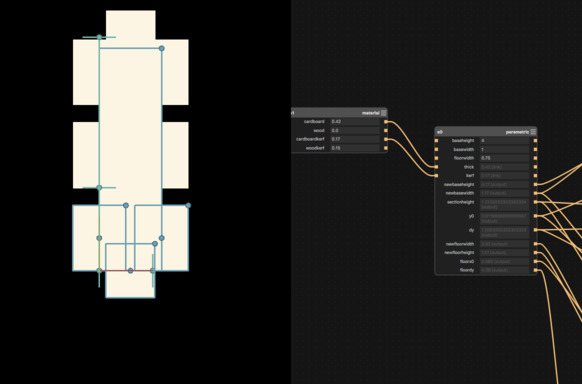The image size is (582, 384).
Task: Click the thick linked value field
Action: (504, 167)
